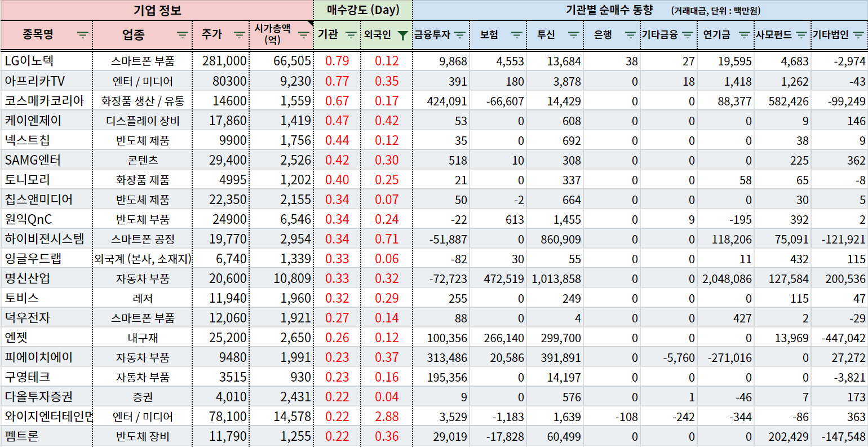
Task: Select the 원익QnC stock name cell
Action: 46,219
